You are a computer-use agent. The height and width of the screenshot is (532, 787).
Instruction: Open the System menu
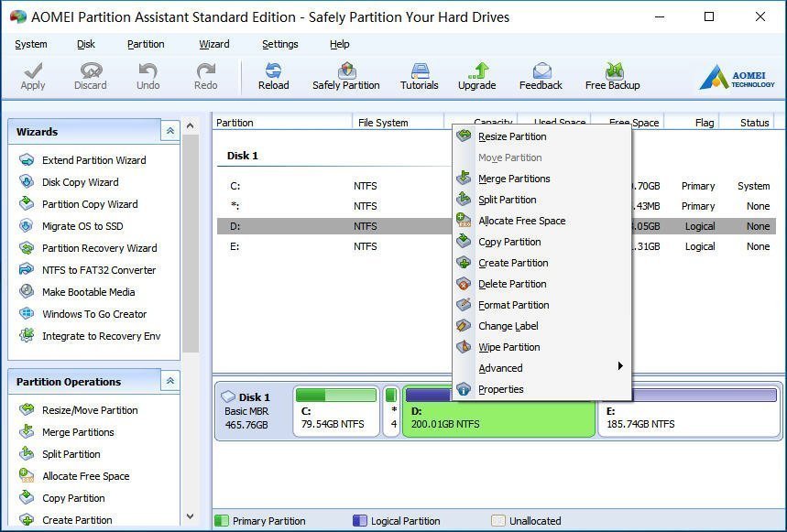(31, 44)
